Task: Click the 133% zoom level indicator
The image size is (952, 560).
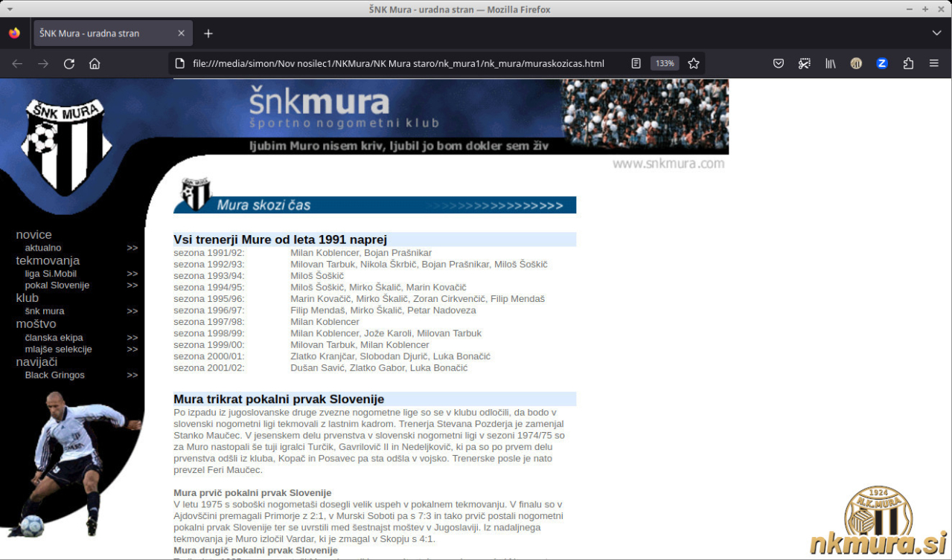Action: (665, 64)
